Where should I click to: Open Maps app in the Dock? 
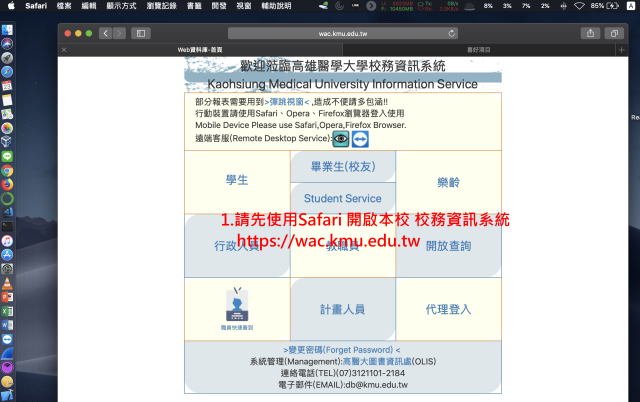(x=7, y=114)
